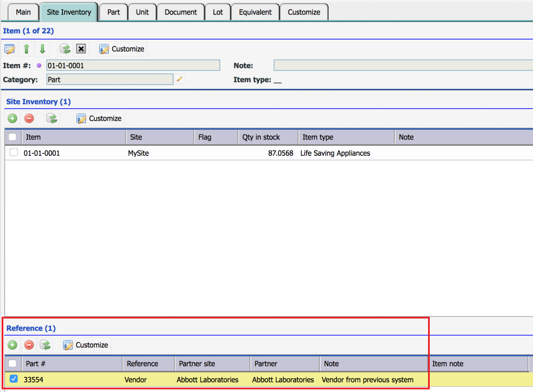Switch to the Lot tab

[218, 12]
